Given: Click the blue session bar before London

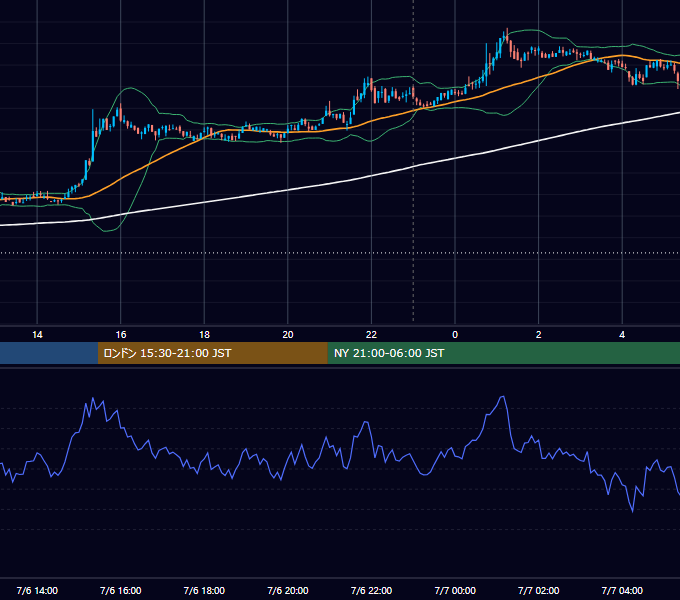Looking at the screenshot, I should (49, 353).
